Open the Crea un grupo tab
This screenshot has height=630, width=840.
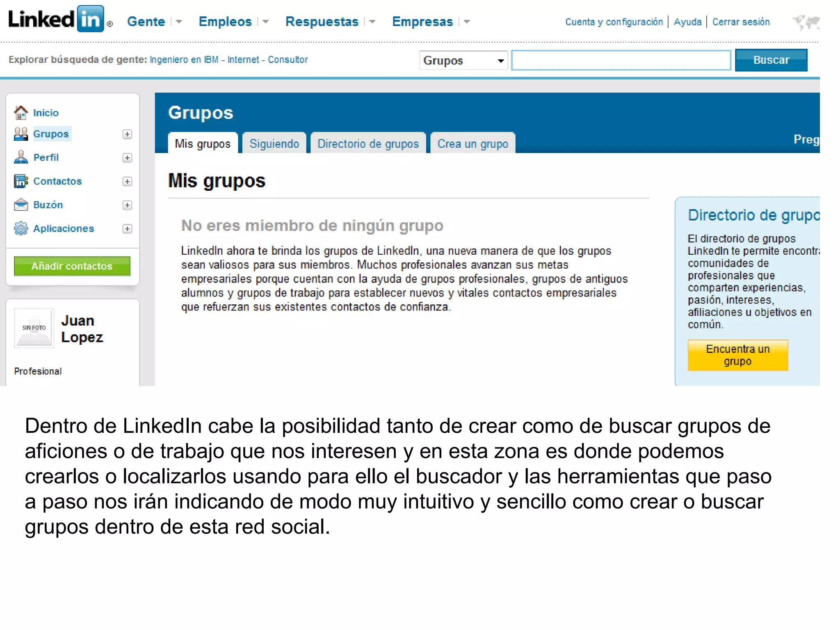pyautogui.click(x=473, y=143)
